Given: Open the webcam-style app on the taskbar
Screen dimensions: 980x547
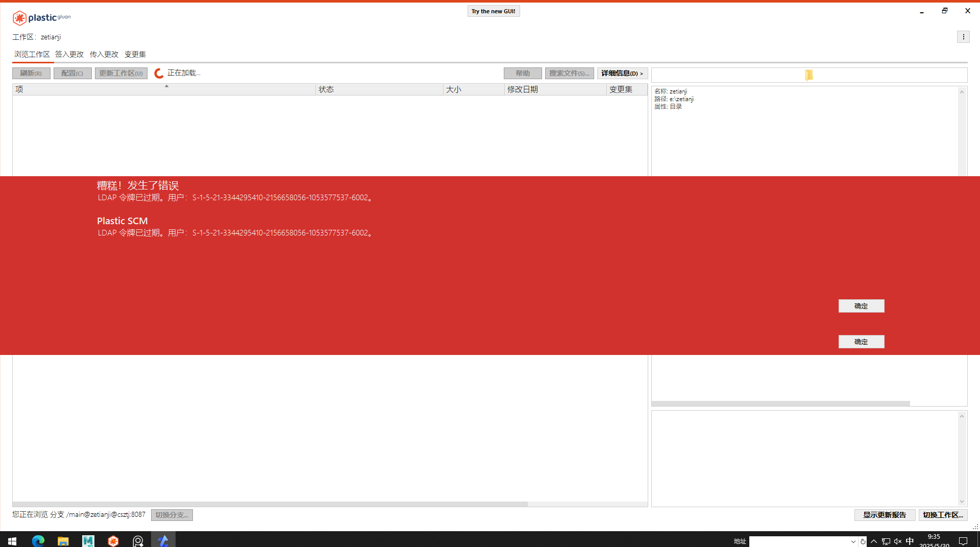Looking at the screenshot, I should pyautogui.click(x=138, y=541).
